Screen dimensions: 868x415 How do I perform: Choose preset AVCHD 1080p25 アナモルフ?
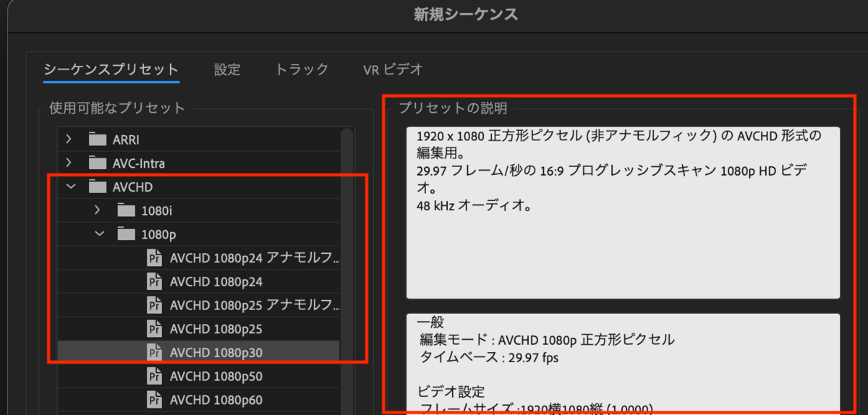254,304
